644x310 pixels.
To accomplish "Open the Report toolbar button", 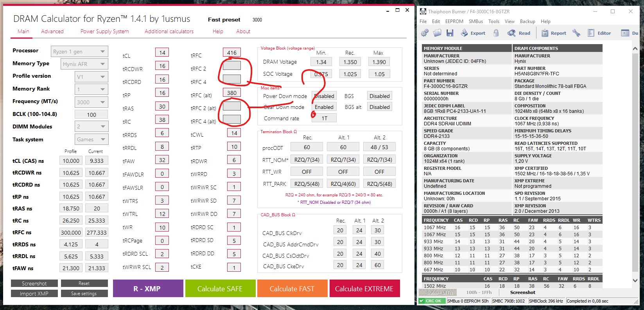I will (554, 33).
